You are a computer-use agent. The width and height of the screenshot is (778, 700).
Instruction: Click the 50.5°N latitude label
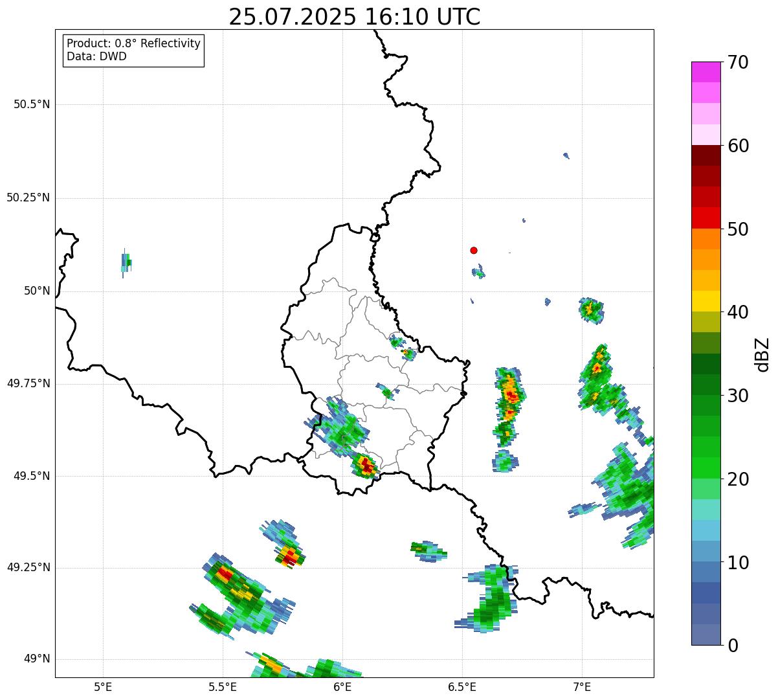32,104
